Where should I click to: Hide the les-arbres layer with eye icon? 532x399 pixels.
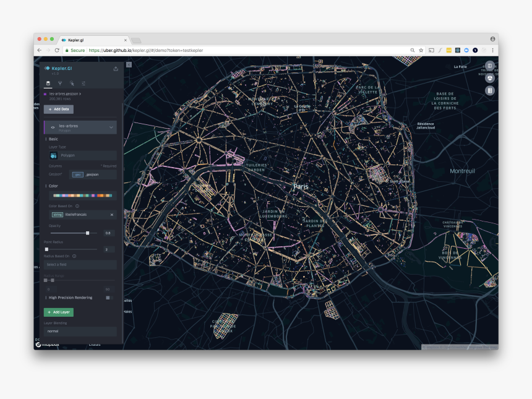53,127
